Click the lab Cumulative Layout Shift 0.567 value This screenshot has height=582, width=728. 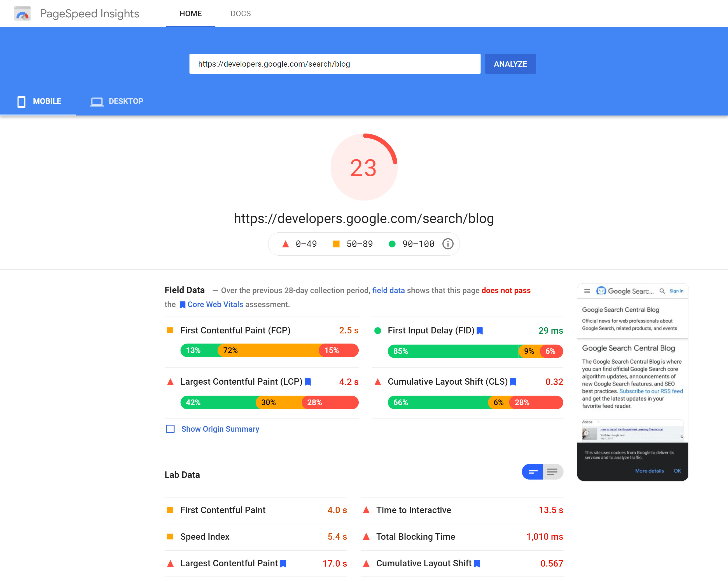(552, 564)
